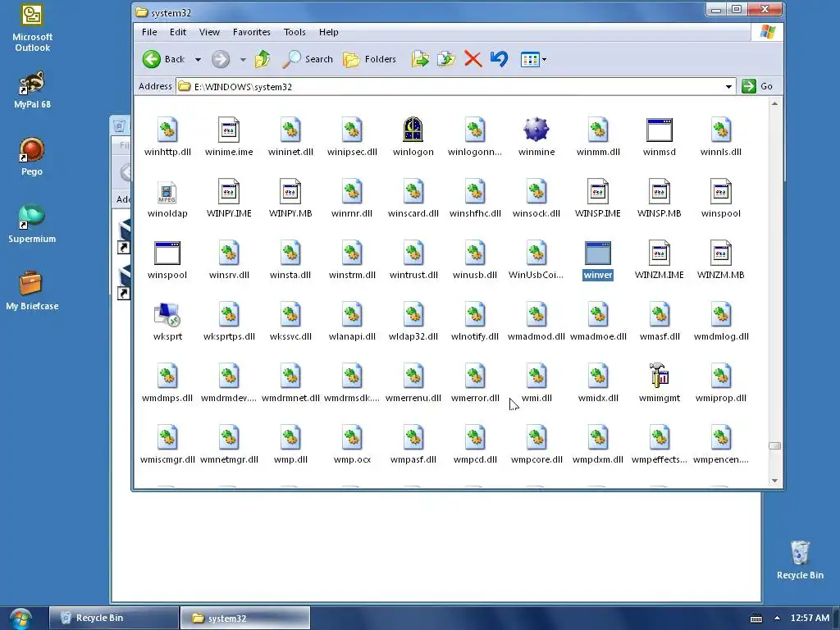Image resolution: width=840 pixels, height=630 pixels.
Task: Click the system32 taskbar button
Action: (x=244, y=618)
